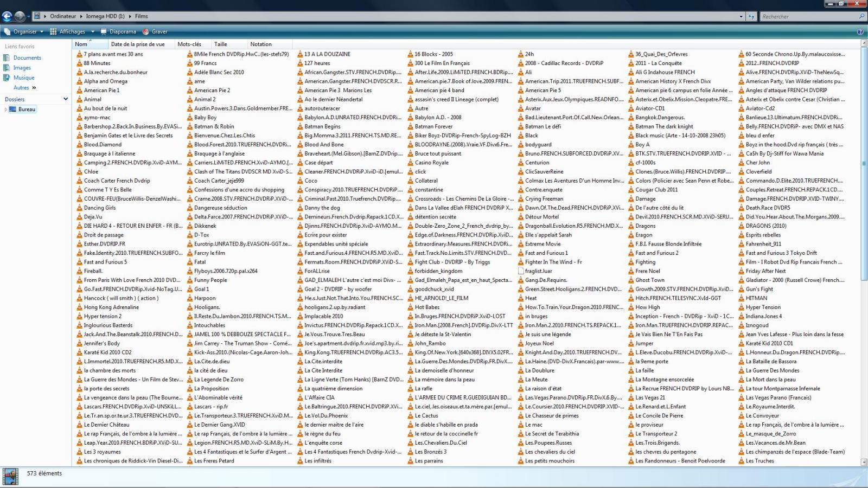Select file named Dragons

[646, 226]
